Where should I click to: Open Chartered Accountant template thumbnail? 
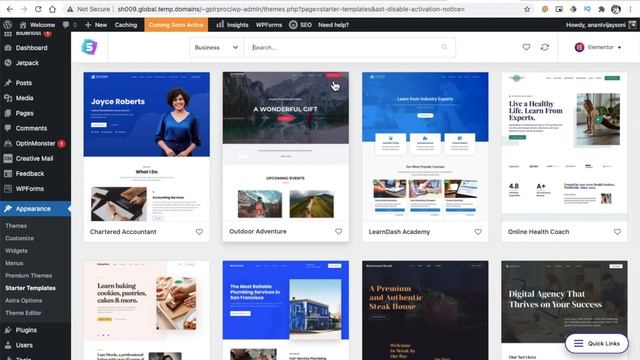click(x=147, y=147)
